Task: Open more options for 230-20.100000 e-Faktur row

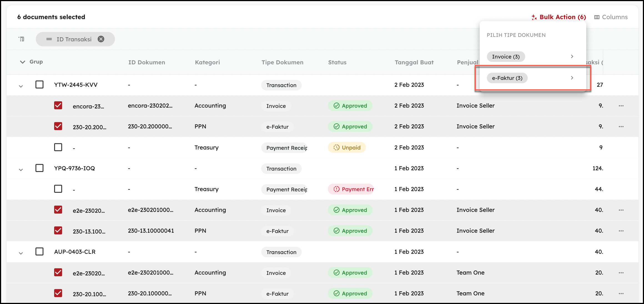Action: point(621,293)
